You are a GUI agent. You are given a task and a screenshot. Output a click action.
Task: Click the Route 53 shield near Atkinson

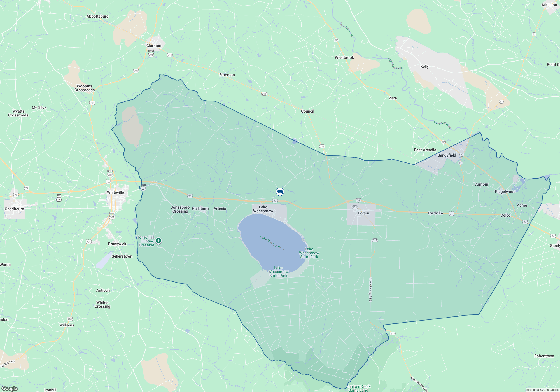pos(534,34)
